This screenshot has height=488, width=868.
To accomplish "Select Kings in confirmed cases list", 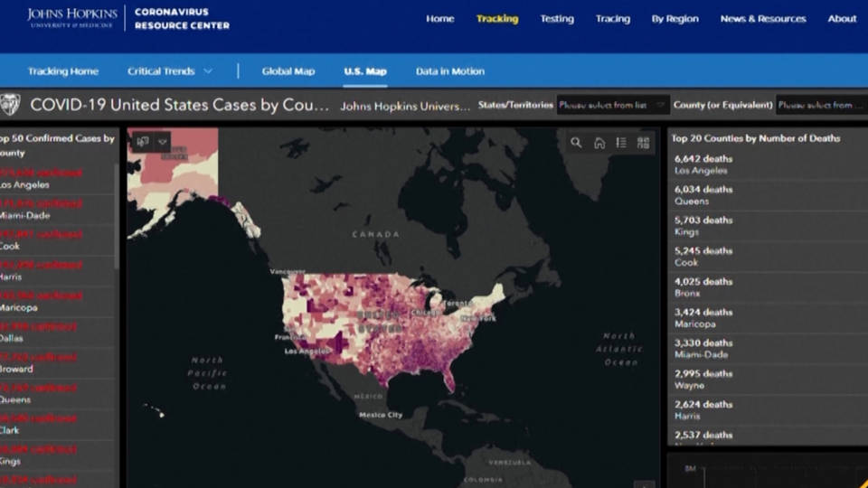I will (57, 455).
